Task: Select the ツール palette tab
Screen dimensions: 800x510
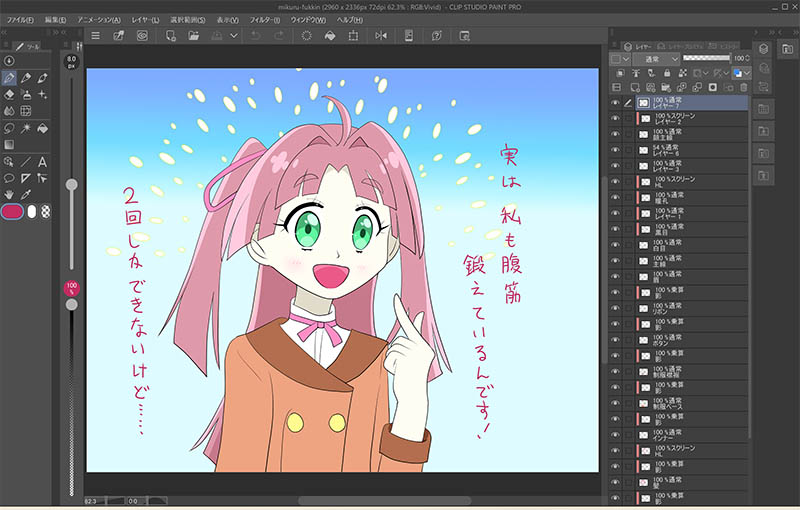Action: click(x=28, y=46)
